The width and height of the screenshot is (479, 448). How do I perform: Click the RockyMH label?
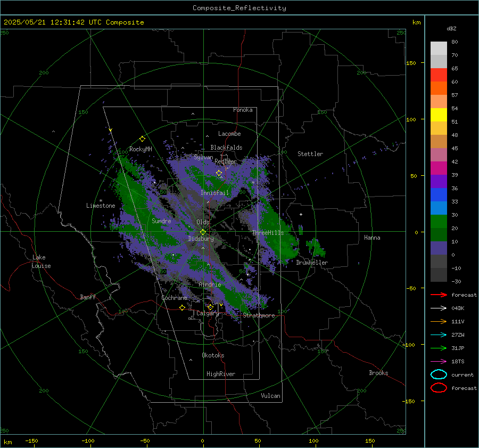click(x=141, y=149)
